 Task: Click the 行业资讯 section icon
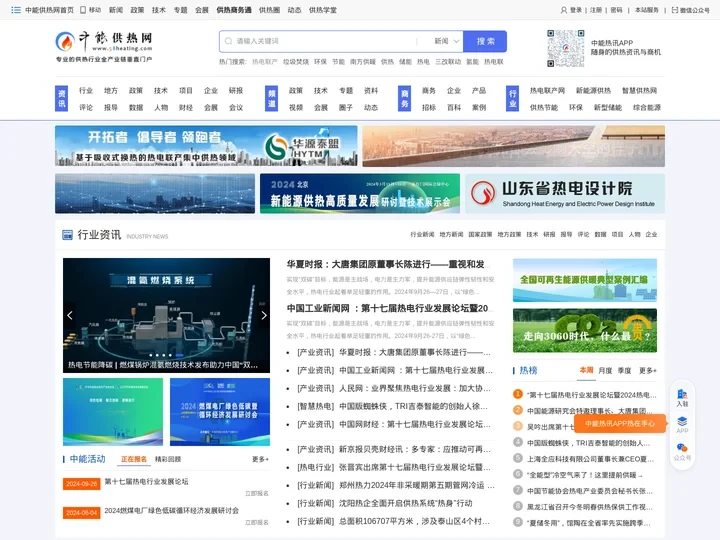click(67, 235)
